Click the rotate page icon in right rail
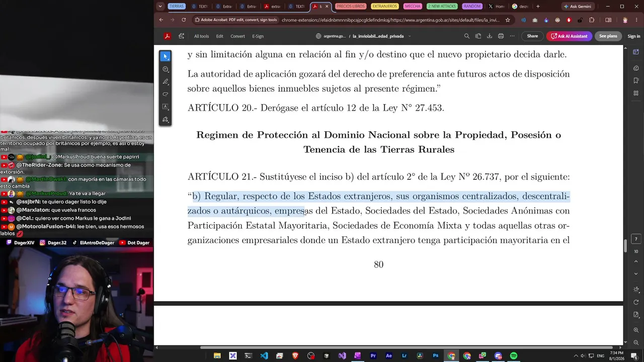 (x=636, y=302)
